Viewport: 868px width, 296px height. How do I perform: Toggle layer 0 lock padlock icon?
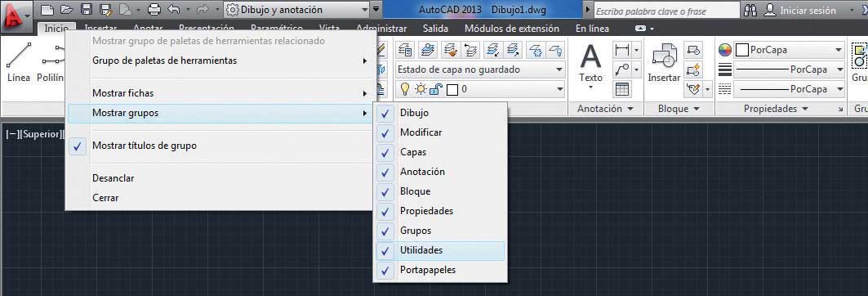(x=436, y=88)
